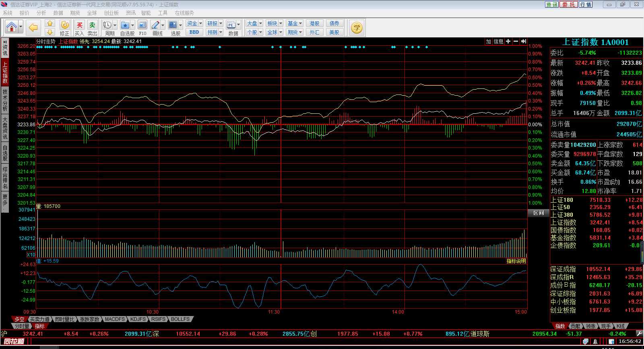Expand the 周期 period dropdown arrow

click(x=115, y=25)
